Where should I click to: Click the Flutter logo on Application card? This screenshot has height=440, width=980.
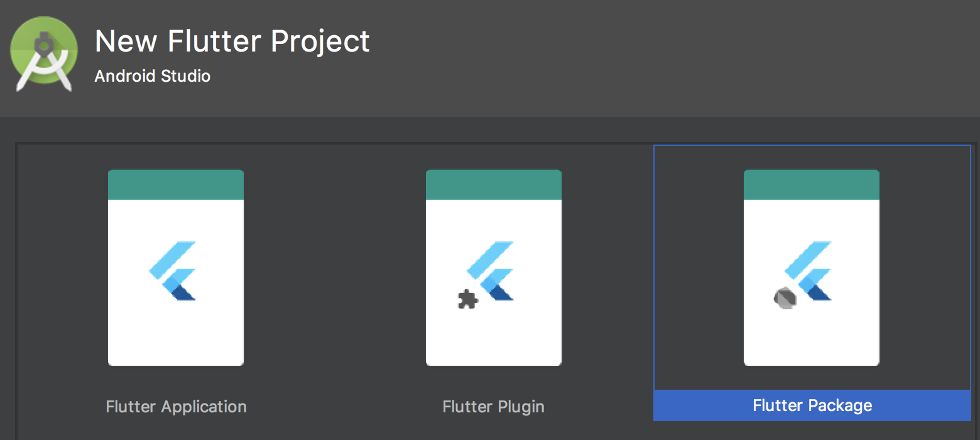pos(173,271)
